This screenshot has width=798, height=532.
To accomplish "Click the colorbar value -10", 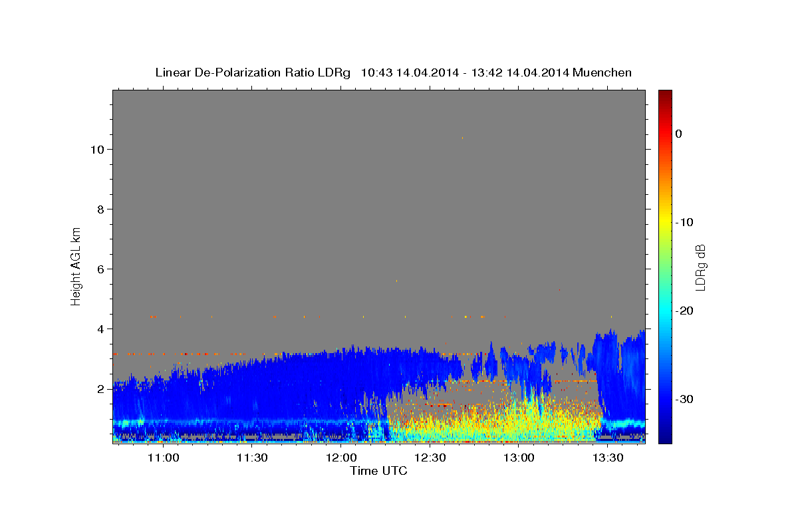I will 684,222.
